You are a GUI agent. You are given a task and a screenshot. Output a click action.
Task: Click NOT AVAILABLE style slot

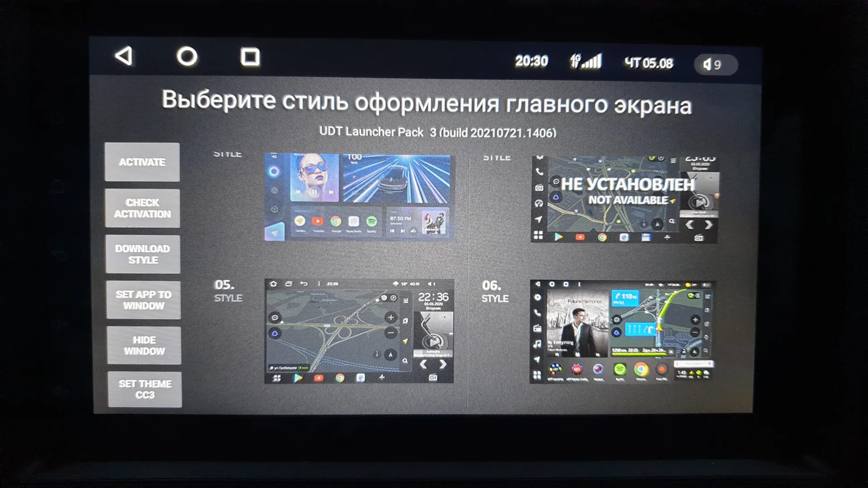pos(626,197)
